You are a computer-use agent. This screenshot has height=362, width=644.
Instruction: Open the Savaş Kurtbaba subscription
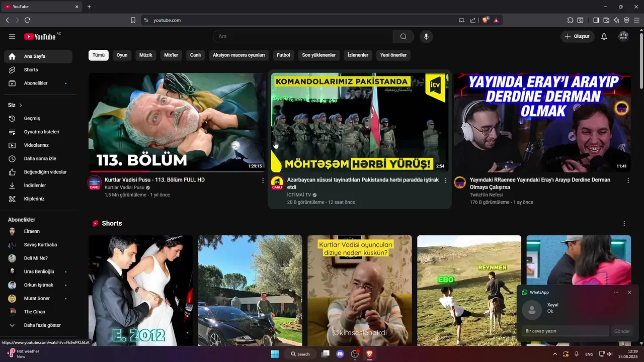tap(38, 245)
